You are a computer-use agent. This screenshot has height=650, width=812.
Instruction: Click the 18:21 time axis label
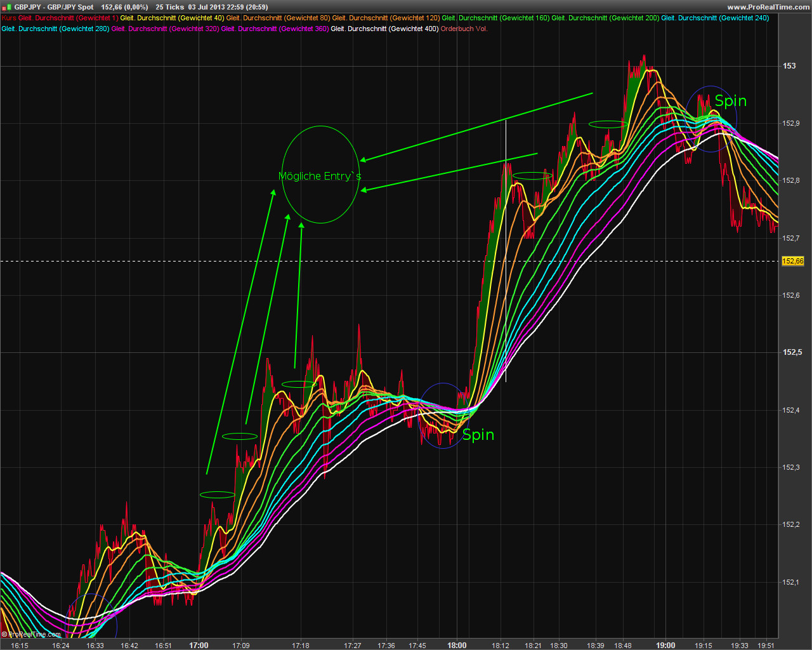pos(533,646)
